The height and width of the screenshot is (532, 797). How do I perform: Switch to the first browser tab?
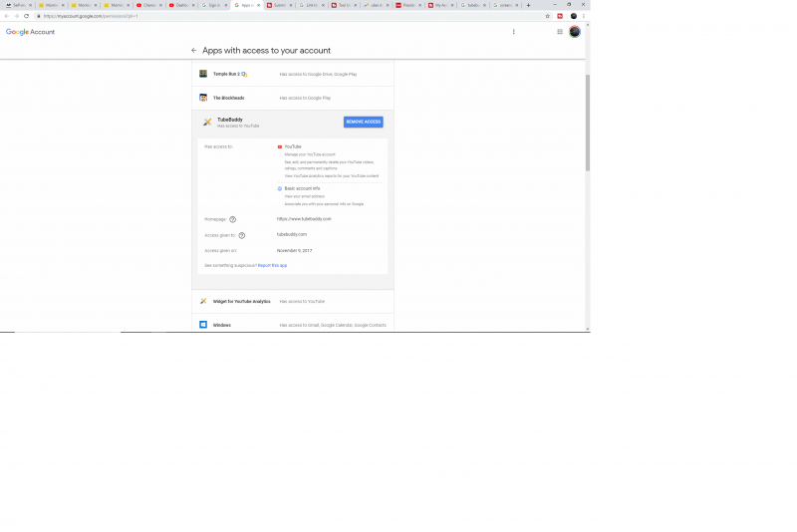17,5
